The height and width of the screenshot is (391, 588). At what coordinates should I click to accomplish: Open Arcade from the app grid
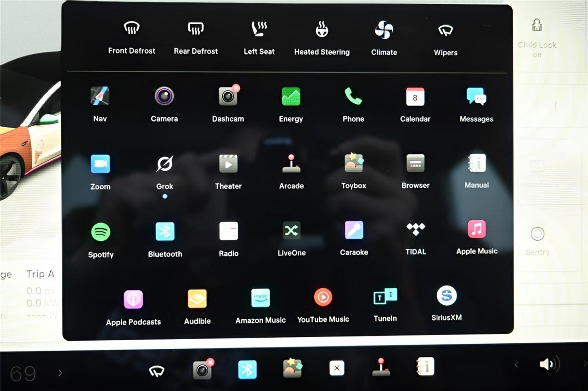(291, 163)
